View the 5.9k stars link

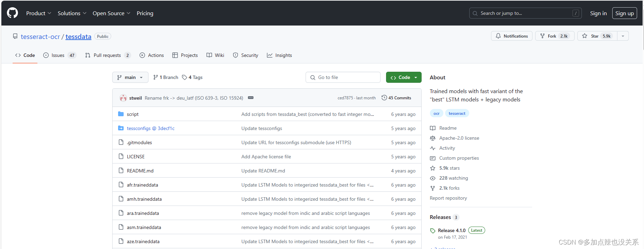(445, 168)
